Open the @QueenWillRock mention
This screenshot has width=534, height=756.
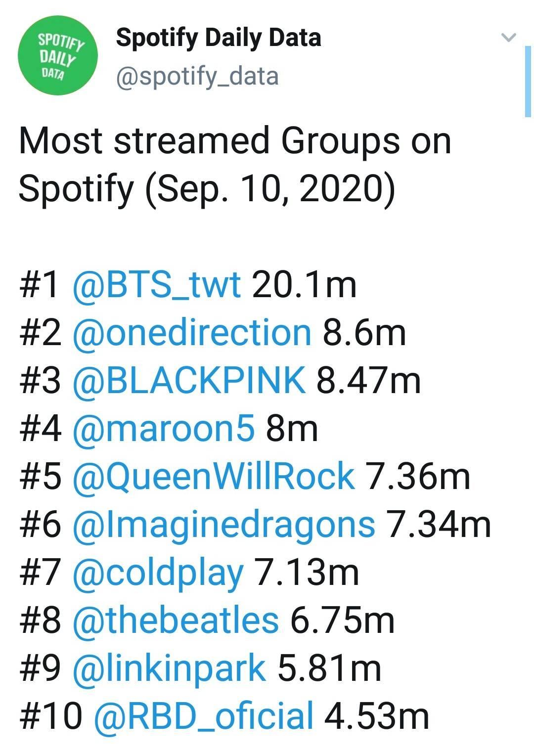click(214, 477)
